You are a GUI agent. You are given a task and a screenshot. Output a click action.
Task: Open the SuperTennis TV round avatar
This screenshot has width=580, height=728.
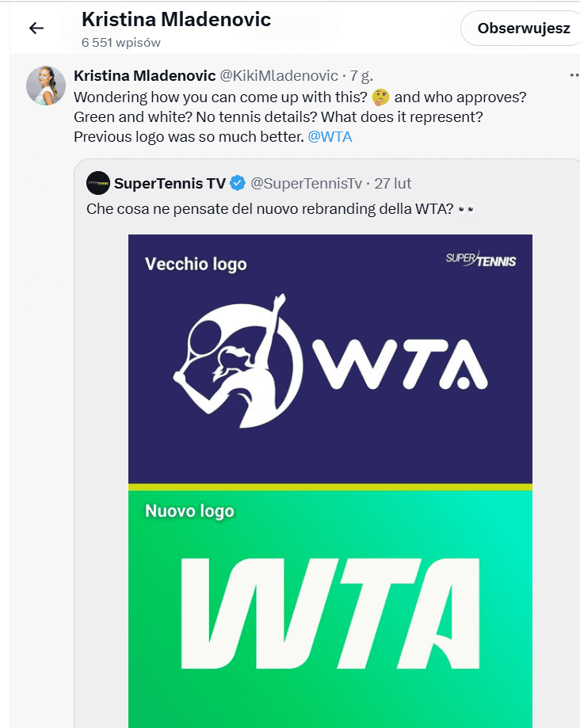pyautogui.click(x=98, y=183)
